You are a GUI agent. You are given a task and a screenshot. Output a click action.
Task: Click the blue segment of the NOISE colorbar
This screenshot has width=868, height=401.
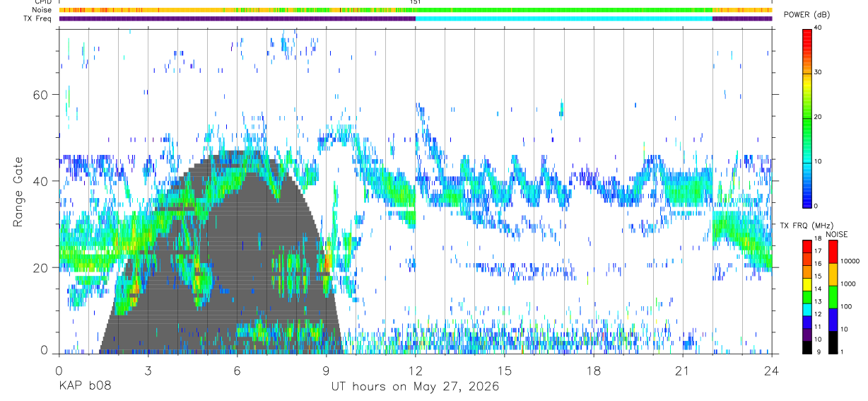(833, 320)
